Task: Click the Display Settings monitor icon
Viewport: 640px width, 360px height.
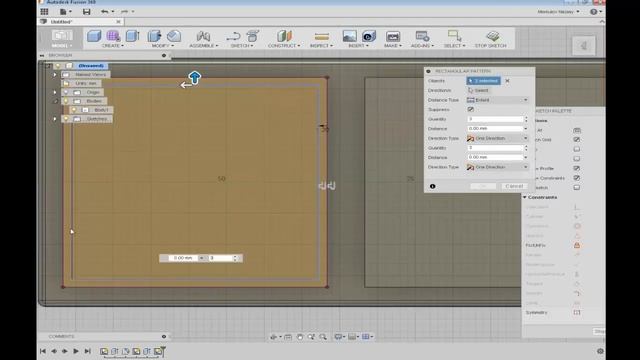Action: 338,337
